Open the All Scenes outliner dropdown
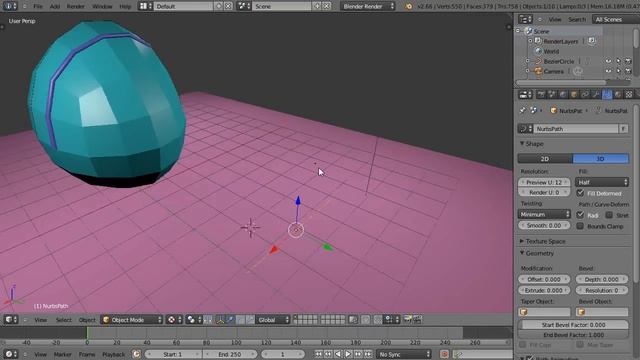Viewport: 640px width, 360px height. click(x=615, y=19)
